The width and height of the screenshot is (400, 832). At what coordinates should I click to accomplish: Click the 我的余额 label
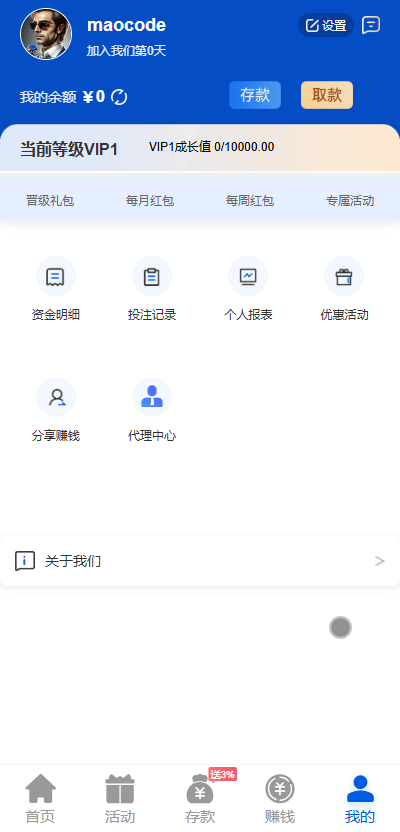[48, 97]
